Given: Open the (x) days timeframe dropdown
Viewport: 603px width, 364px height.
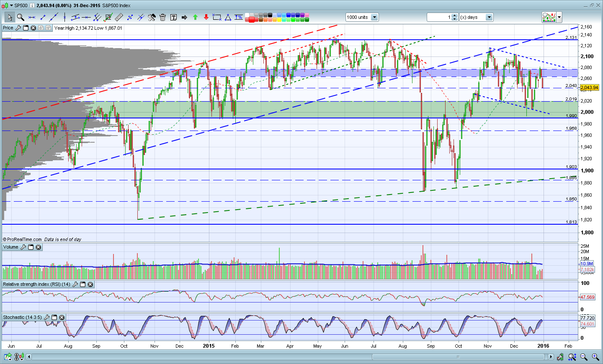Looking at the screenshot, I should (489, 17).
